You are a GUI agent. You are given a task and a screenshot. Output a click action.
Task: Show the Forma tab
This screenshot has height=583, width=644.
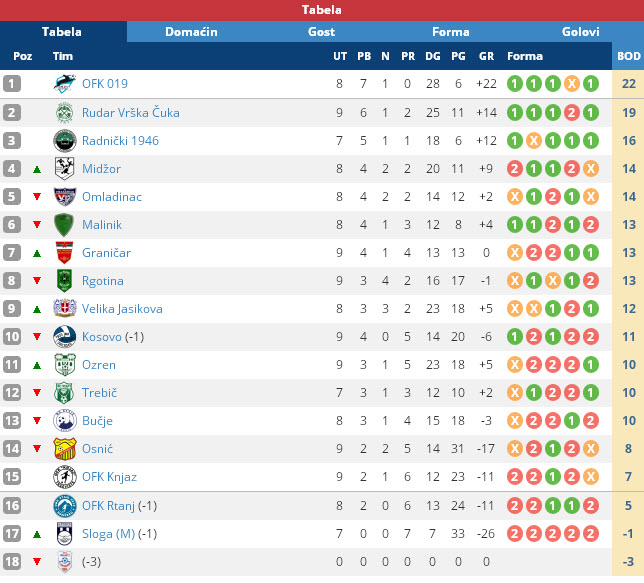click(x=450, y=32)
